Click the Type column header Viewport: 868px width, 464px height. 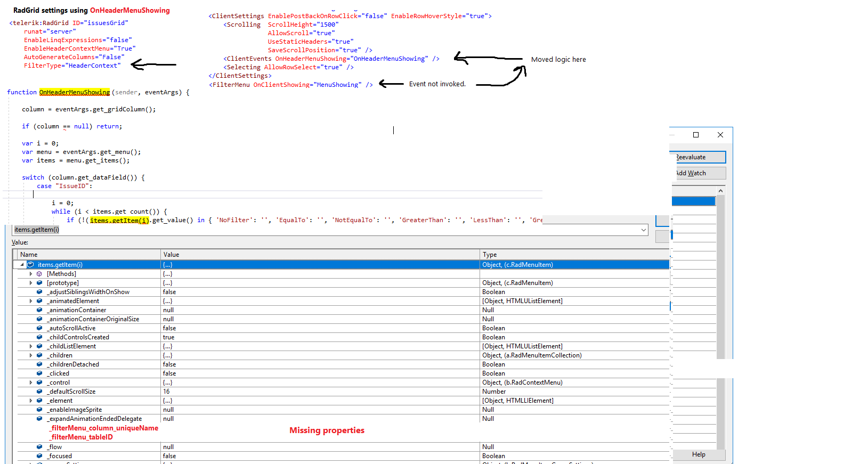(x=574, y=255)
